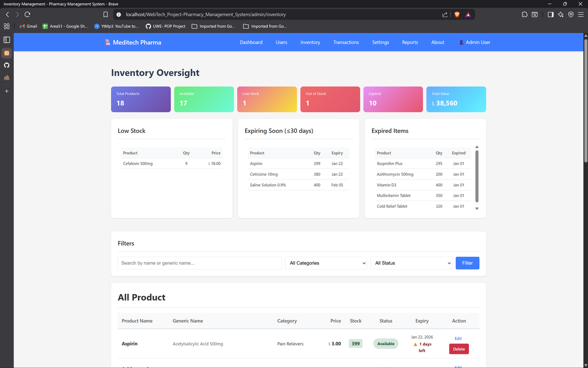Click the Total Value stat card
This screenshot has width=588, height=368.
coord(456,99)
